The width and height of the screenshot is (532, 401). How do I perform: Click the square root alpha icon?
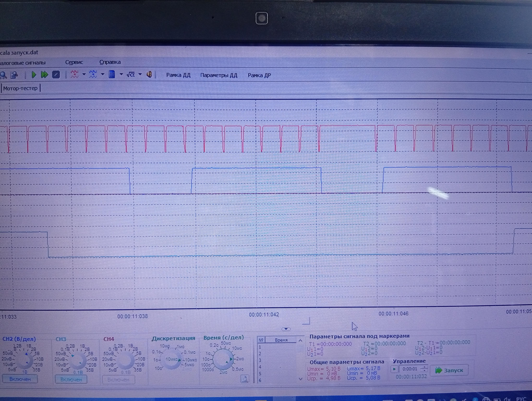[131, 75]
